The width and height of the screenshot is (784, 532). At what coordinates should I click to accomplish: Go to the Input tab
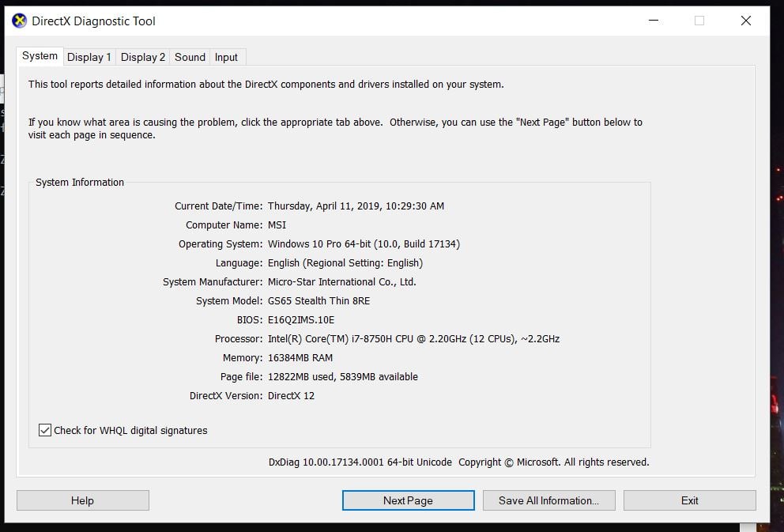[227, 57]
